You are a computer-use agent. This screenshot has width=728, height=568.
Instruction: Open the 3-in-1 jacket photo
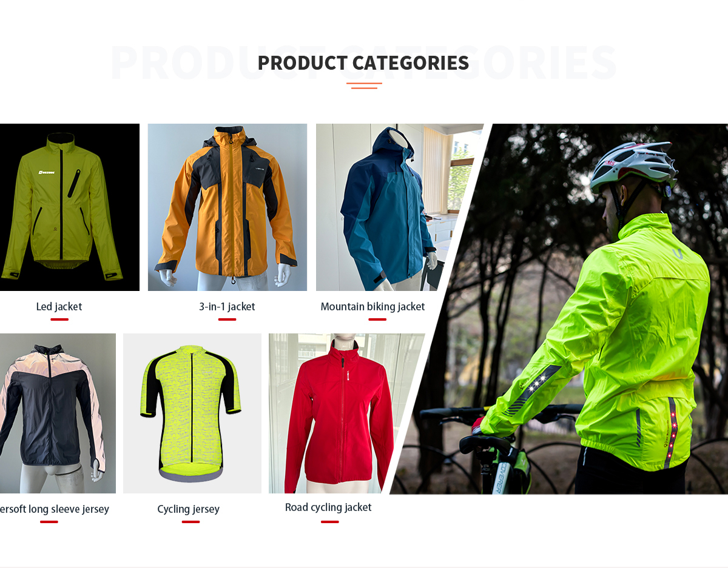click(227, 207)
